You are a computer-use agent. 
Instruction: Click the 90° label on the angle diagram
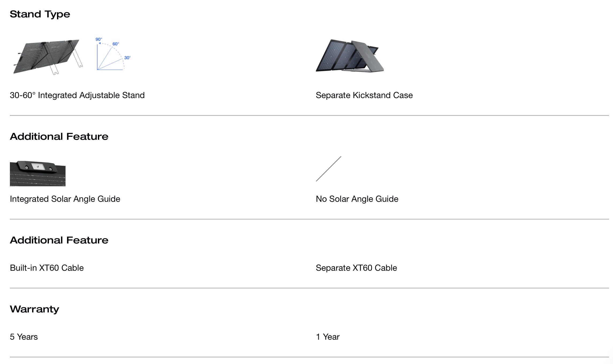coord(99,40)
